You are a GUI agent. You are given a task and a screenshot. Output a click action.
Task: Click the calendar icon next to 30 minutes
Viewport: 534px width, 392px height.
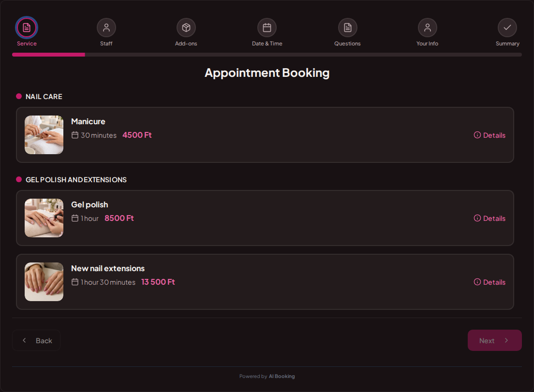pos(75,135)
